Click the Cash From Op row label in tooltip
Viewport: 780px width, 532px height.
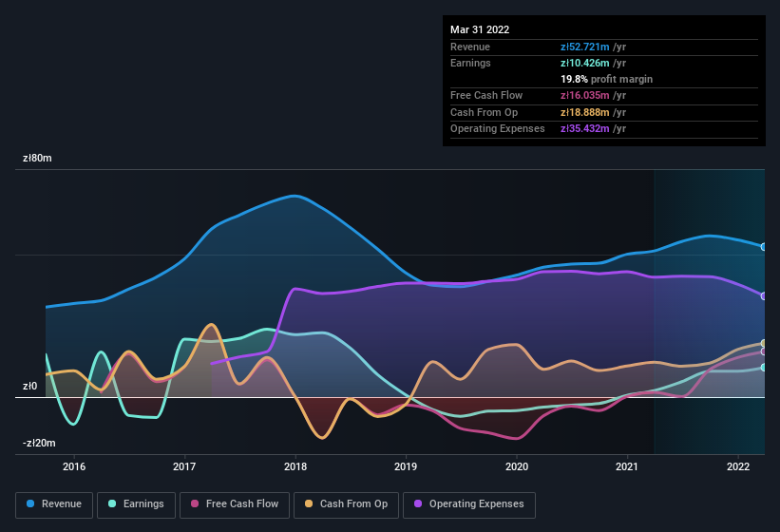point(484,112)
